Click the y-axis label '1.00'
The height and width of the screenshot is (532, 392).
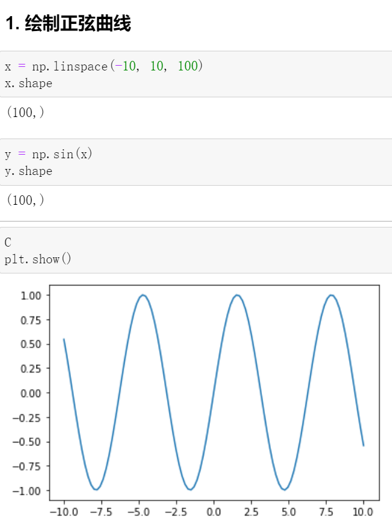pyautogui.click(x=31, y=296)
